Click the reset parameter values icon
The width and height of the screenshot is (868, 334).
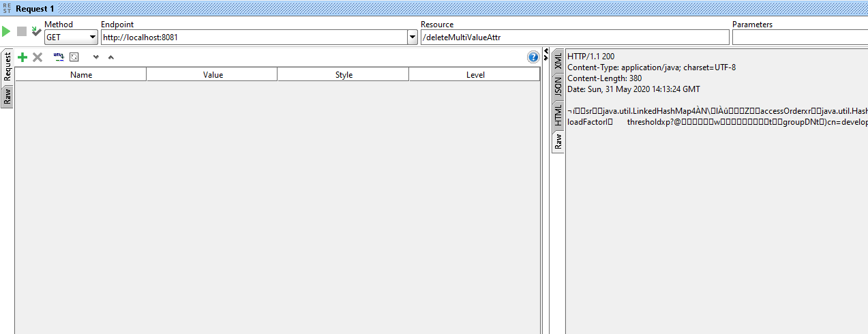point(74,57)
